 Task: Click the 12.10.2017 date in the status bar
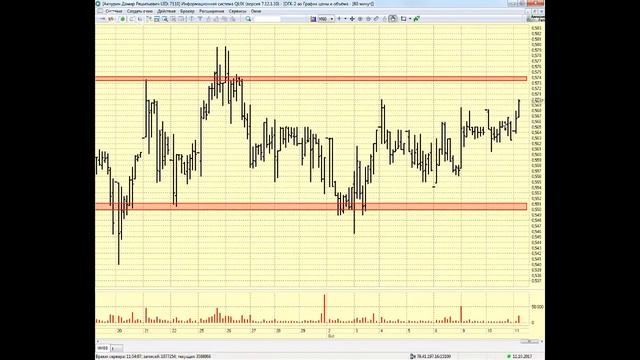pyautogui.click(x=522, y=356)
